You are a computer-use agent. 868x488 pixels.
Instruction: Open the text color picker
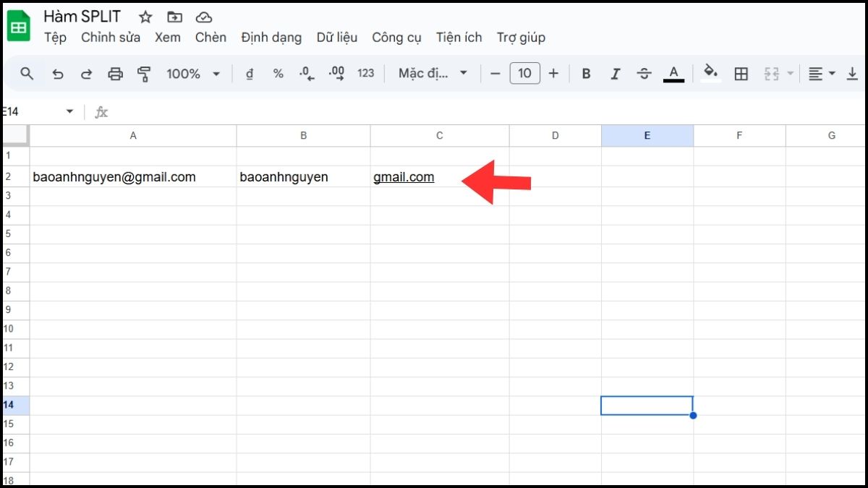673,73
